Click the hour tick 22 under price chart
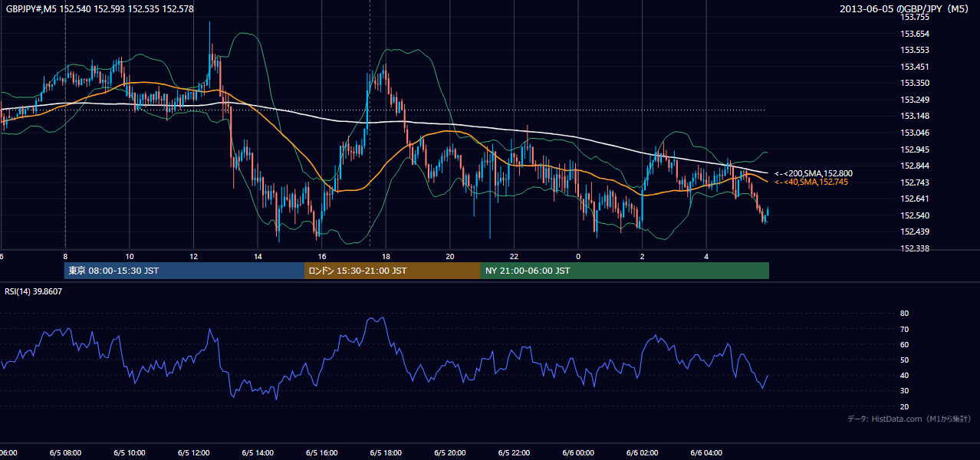This screenshot has height=460, width=980. (x=515, y=256)
